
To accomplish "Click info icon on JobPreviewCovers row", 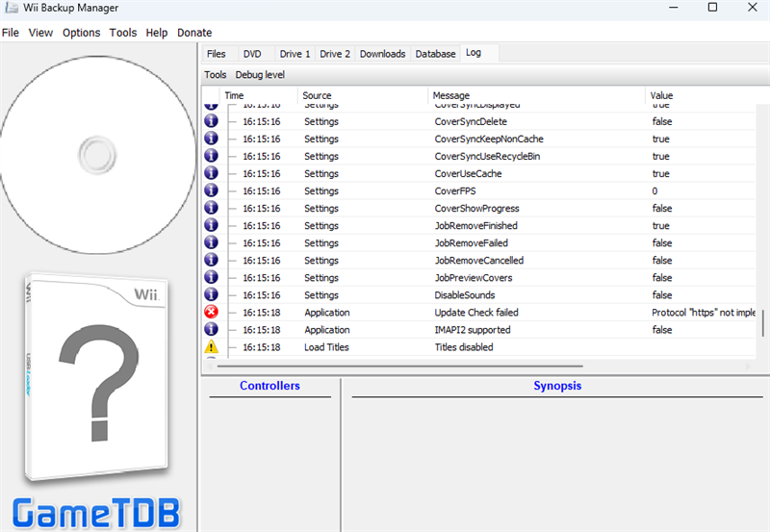I will (211, 277).
